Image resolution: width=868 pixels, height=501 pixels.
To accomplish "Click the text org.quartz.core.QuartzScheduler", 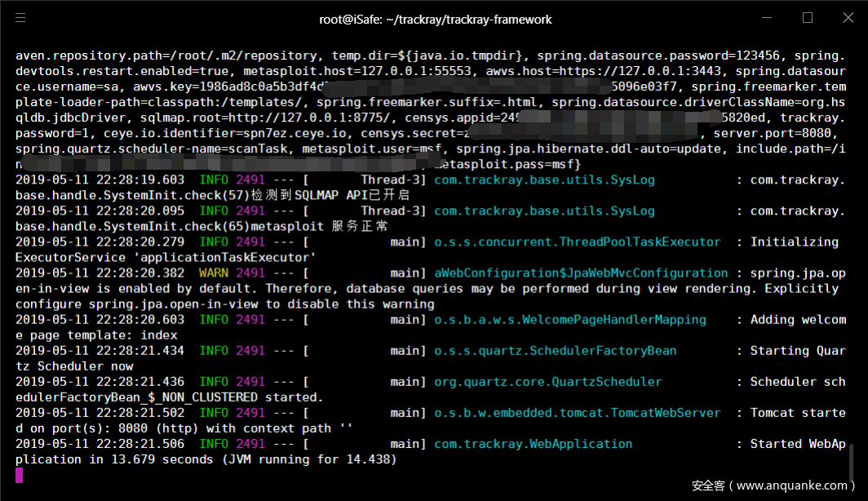I will click(548, 382).
